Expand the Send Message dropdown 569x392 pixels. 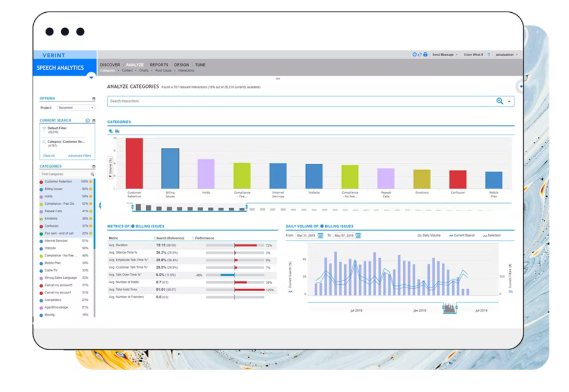(x=445, y=55)
